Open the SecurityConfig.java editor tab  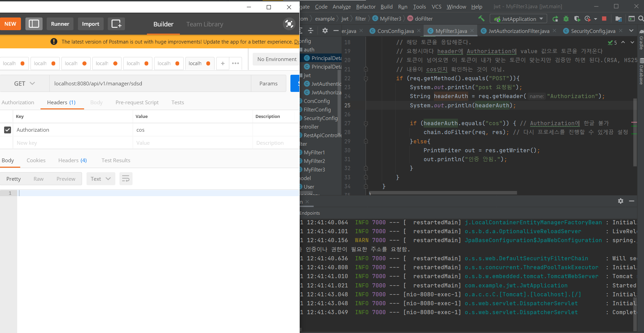click(593, 31)
